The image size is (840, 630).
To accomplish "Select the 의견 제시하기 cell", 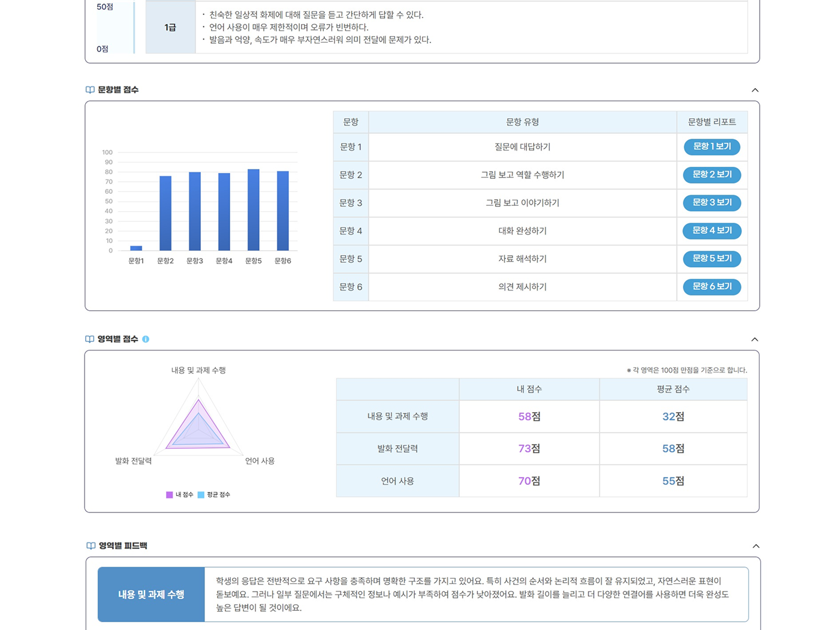I will (522, 287).
